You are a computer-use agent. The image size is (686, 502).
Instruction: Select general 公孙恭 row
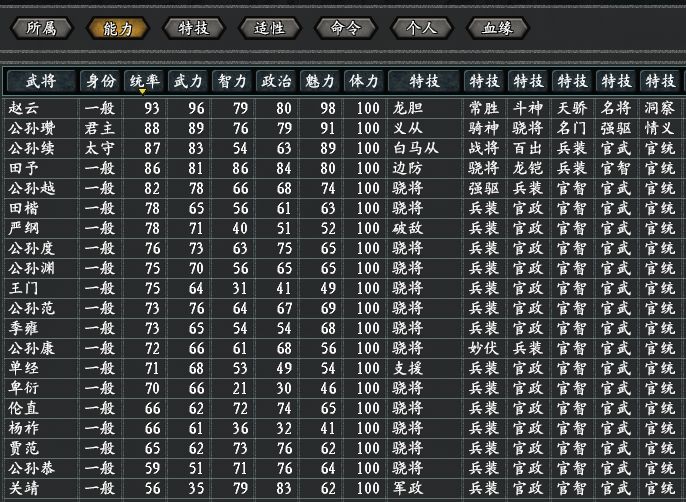[343, 468]
